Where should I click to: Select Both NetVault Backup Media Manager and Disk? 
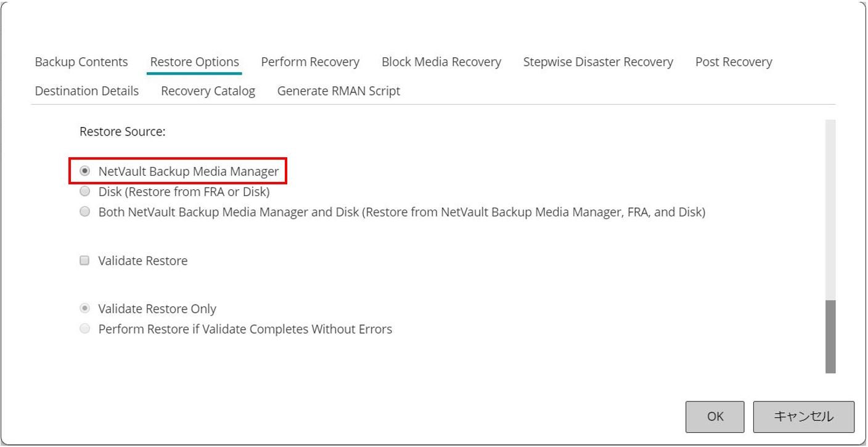pyautogui.click(x=85, y=212)
